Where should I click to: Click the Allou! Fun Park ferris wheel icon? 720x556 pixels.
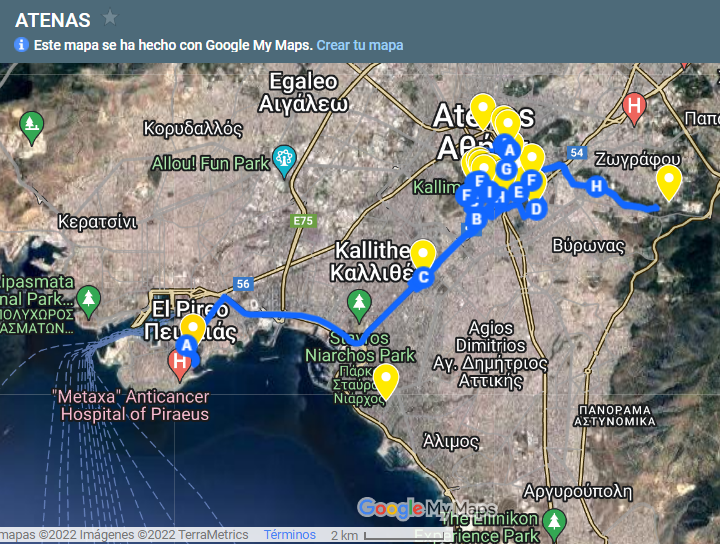tap(284, 161)
